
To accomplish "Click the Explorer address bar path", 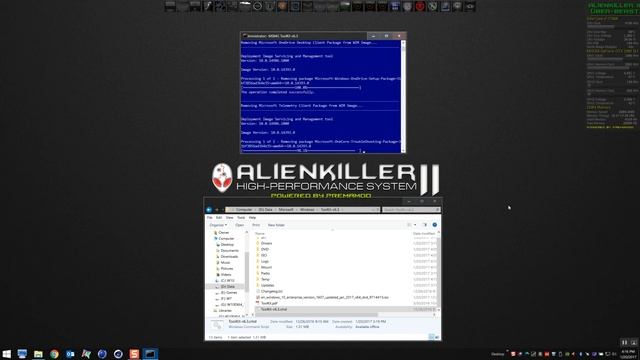I will pos(302,210).
